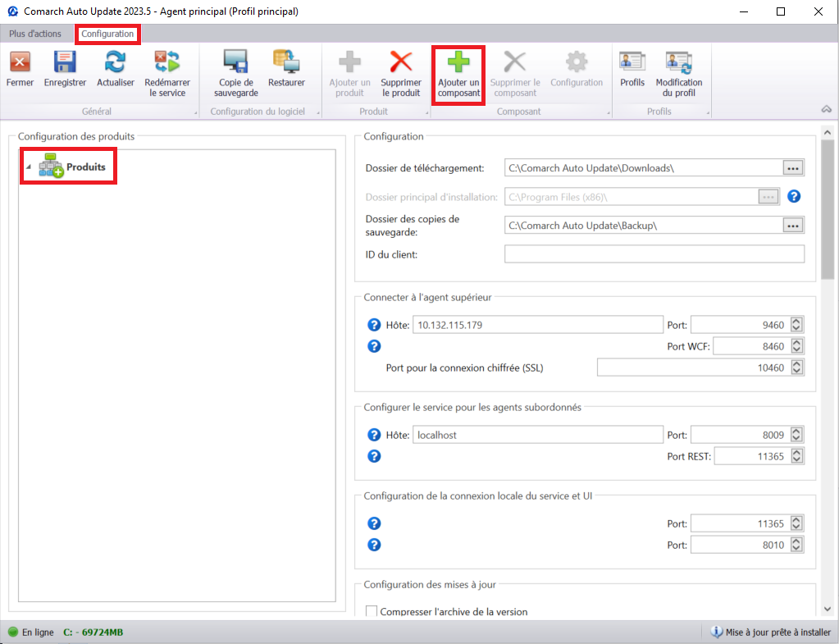Click the settings panel vertical scrollbar
This screenshot has width=839, height=644.
pyautogui.click(x=828, y=210)
